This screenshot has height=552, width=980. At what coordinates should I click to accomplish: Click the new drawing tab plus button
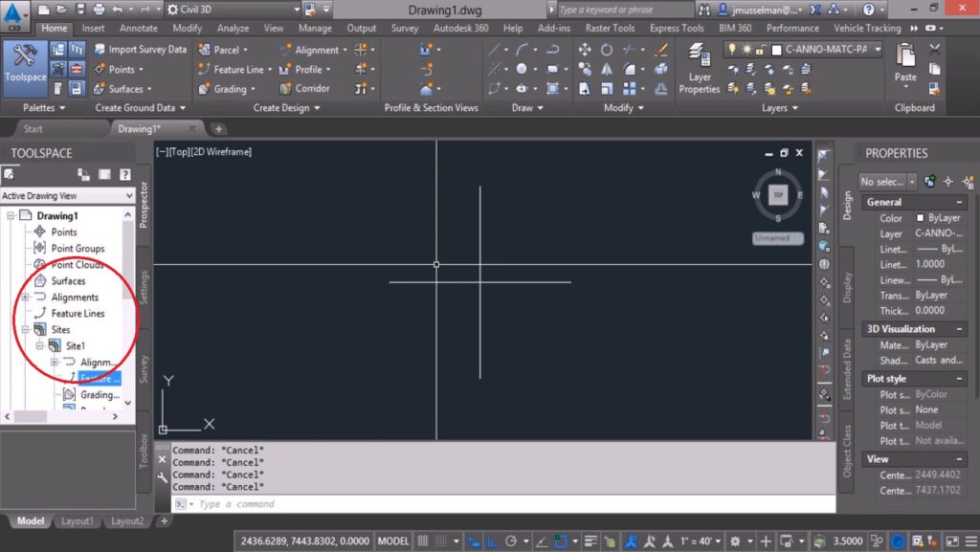pyautogui.click(x=218, y=129)
